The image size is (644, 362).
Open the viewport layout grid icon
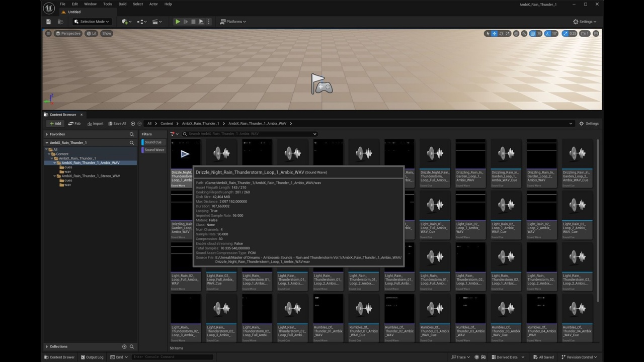click(x=596, y=34)
